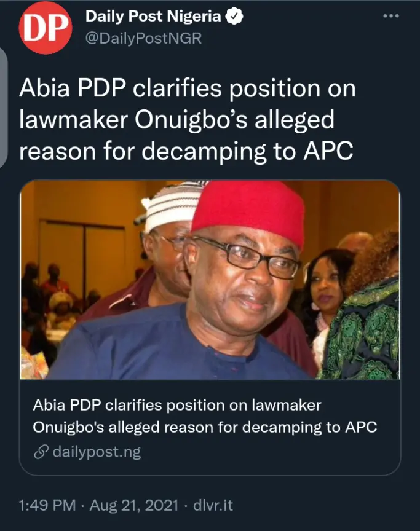Viewport: 420px width, 531px height.
Task: Visit the @DailyPostNGR handle
Action: point(143,38)
